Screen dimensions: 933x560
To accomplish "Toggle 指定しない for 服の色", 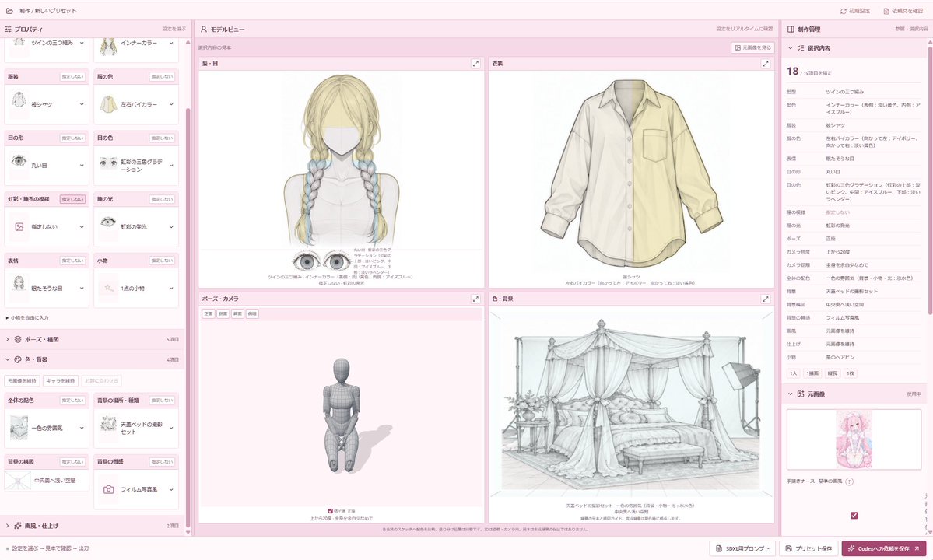I will 162,77.
